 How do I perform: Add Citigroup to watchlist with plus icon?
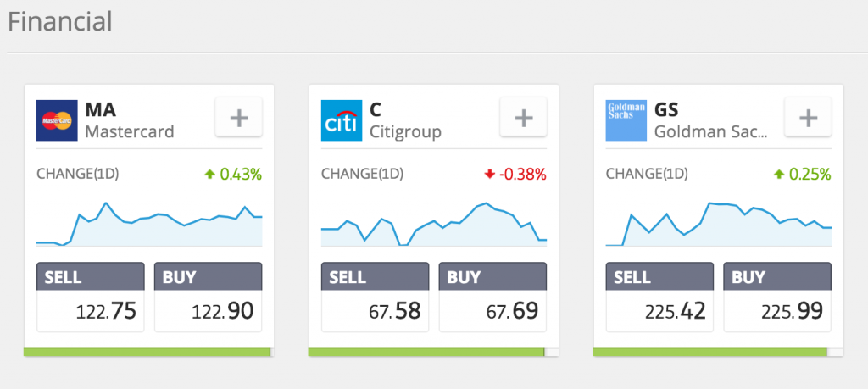click(523, 117)
